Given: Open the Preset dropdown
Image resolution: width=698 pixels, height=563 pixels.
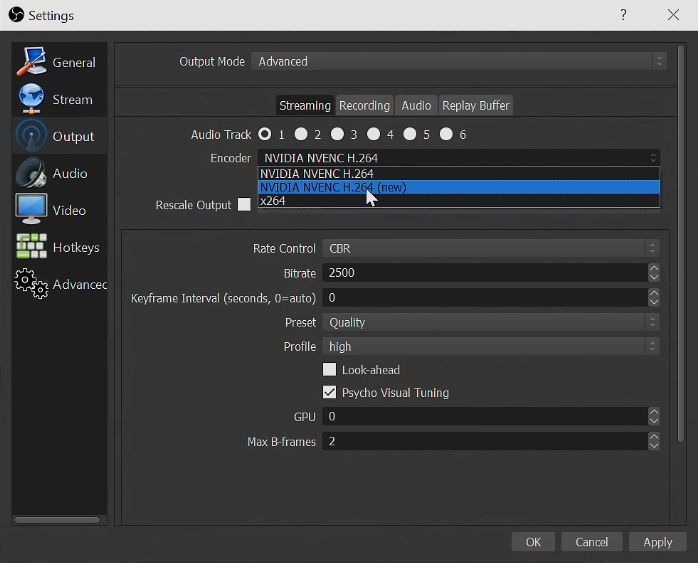Looking at the screenshot, I should (491, 322).
